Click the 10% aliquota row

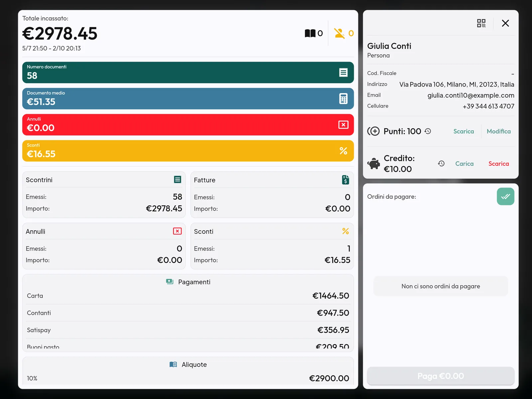(188, 378)
